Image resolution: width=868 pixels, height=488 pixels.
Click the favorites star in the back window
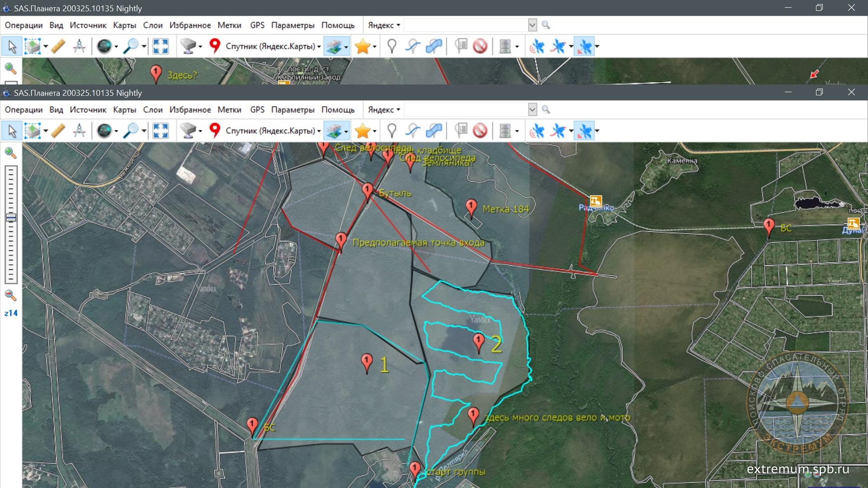(x=363, y=46)
